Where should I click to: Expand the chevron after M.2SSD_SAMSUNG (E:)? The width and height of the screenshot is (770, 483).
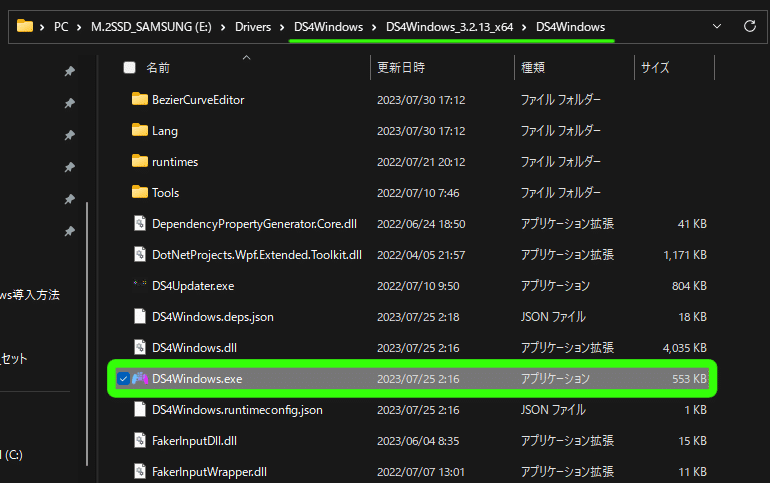coord(223,27)
